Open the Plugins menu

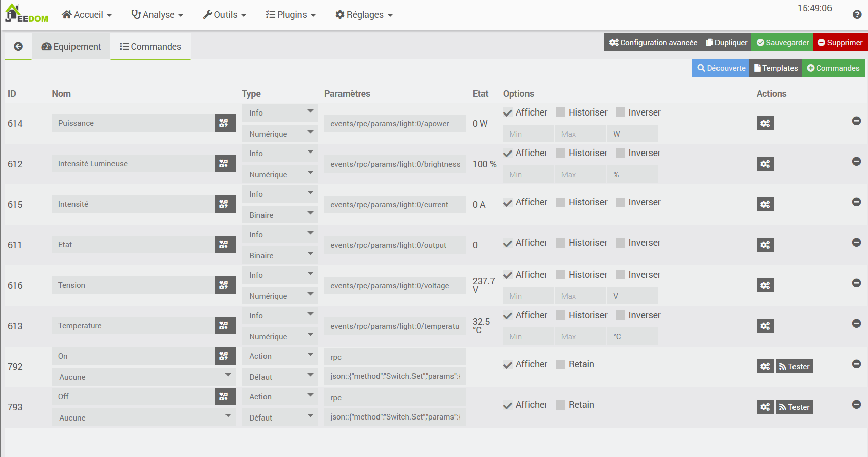point(290,15)
